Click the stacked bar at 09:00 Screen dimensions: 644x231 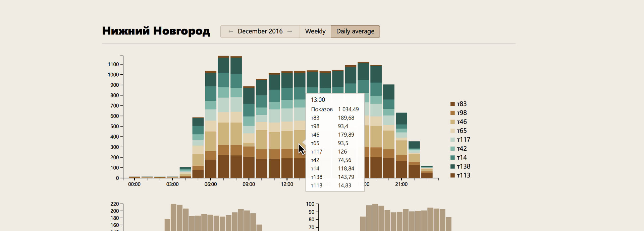coord(249,134)
